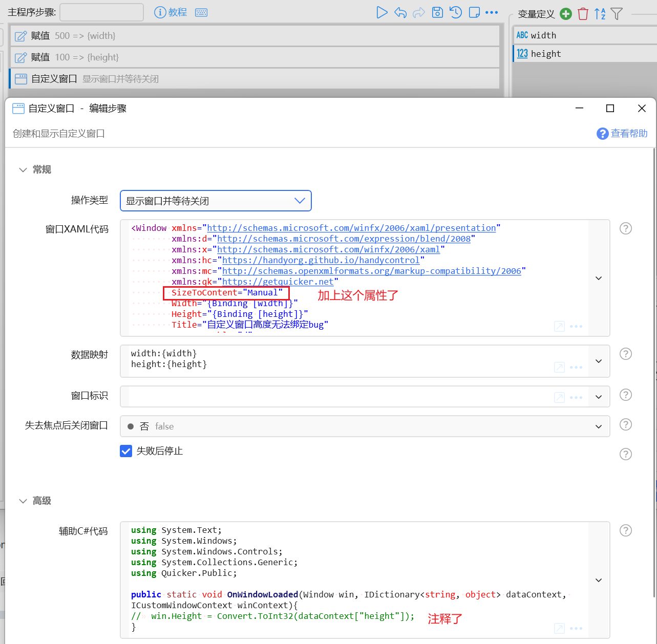Select the height variable row
657x644 pixels.
585,54
